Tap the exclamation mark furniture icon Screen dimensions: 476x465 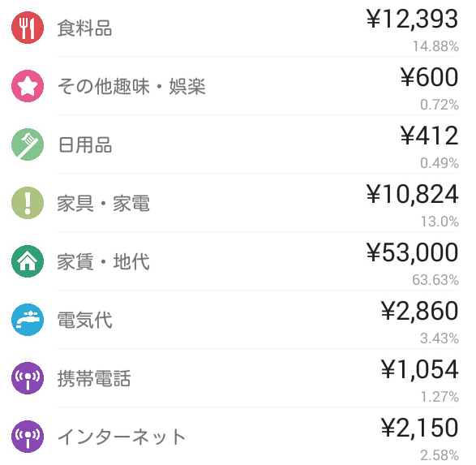(x=28, y=203)
